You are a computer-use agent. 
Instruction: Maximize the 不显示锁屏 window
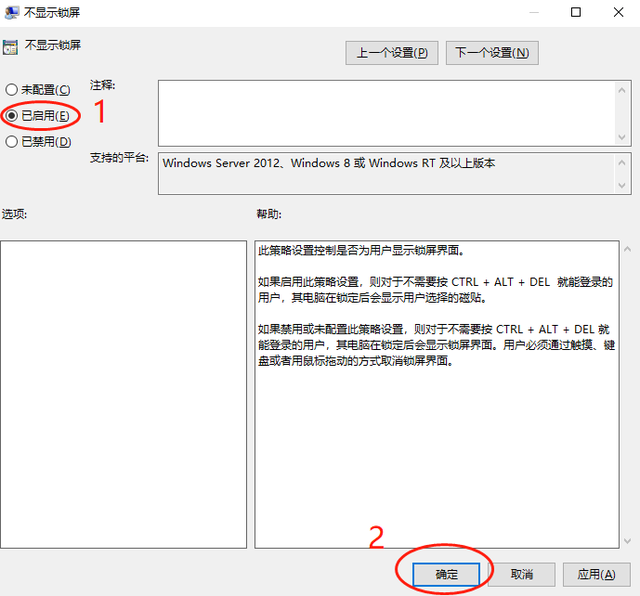point(576,13)
